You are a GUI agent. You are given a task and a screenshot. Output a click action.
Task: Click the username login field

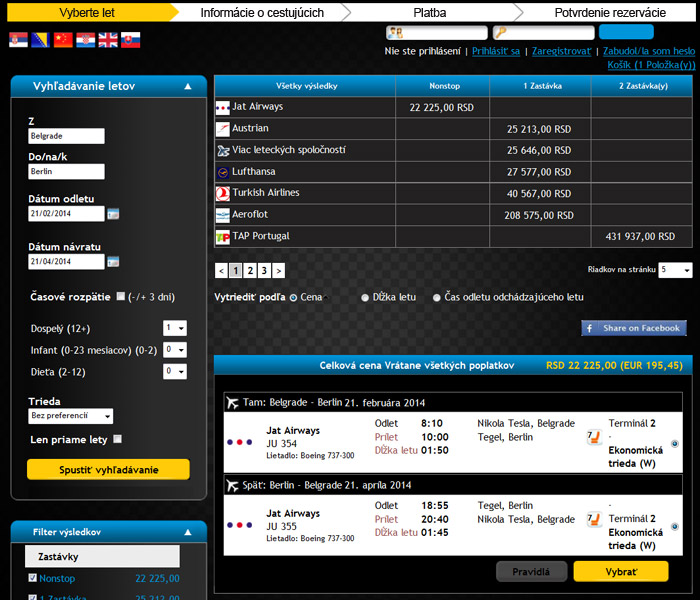(x=437, y=33)
